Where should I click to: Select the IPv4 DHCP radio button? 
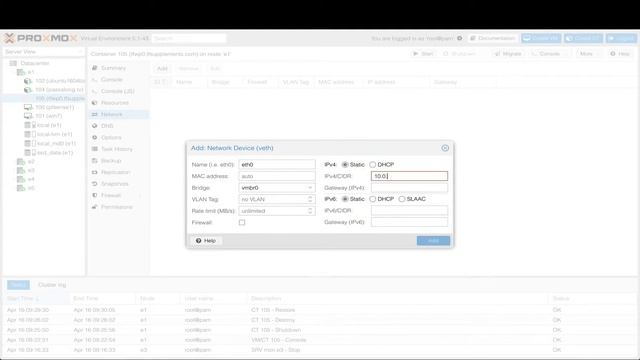point(373,164)
